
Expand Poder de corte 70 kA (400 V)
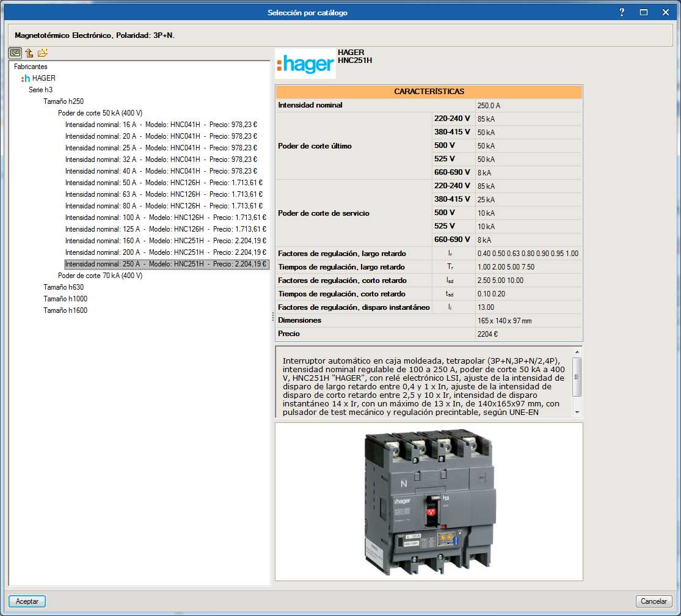coord(100,276)
